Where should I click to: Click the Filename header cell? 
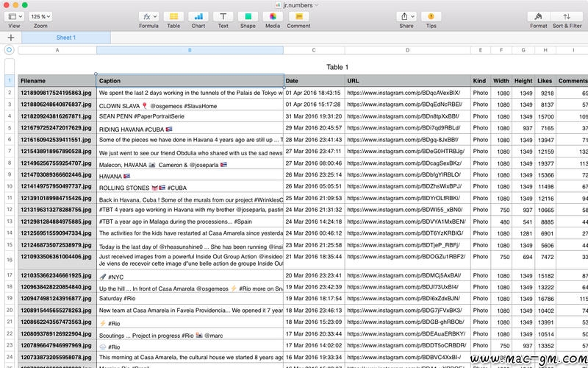coord(57,81)
